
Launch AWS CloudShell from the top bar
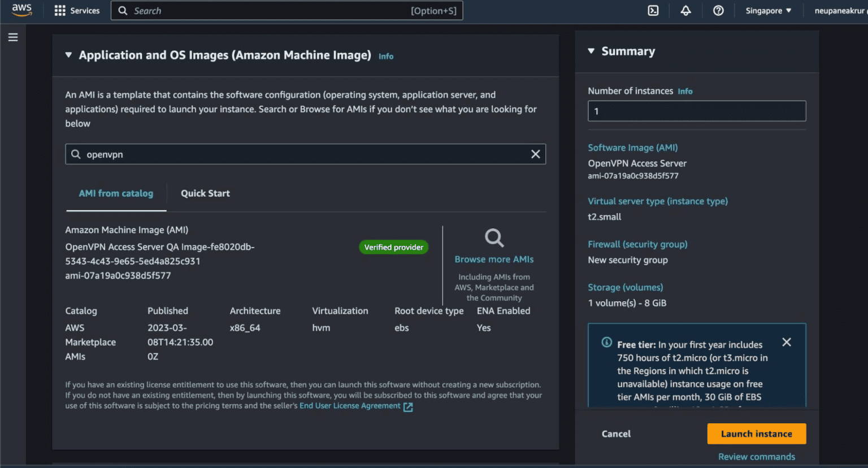653,10
